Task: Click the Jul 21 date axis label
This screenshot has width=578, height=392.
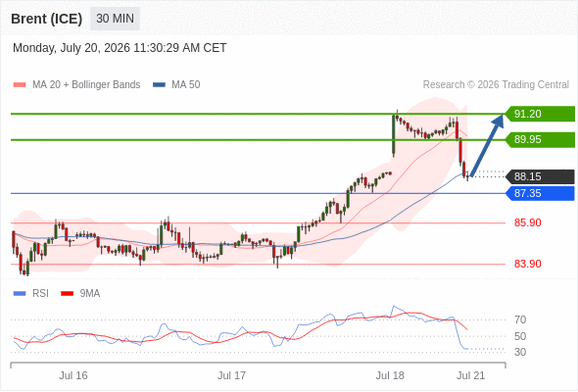Action: (x=471, y=375)
